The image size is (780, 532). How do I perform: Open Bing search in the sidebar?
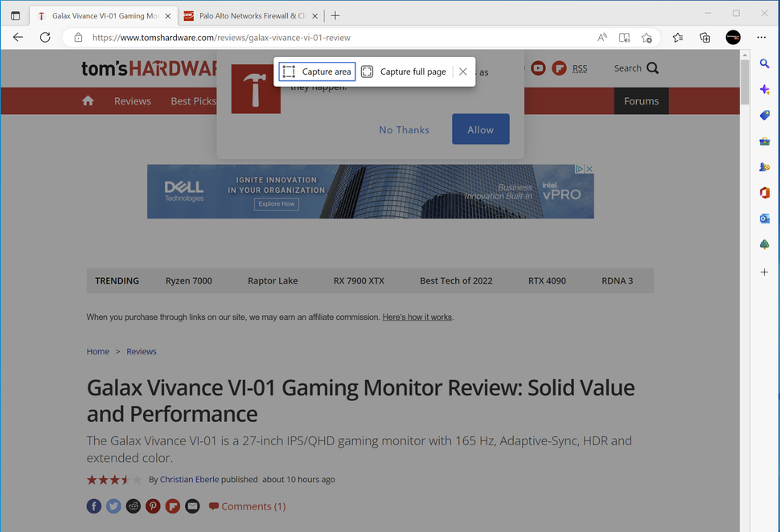tap(764, 63)
